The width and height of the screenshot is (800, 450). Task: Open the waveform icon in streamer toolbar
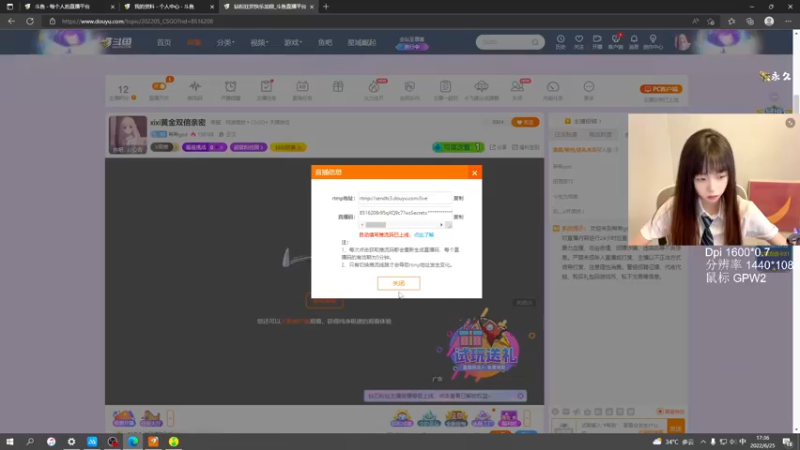coord(194,87)
